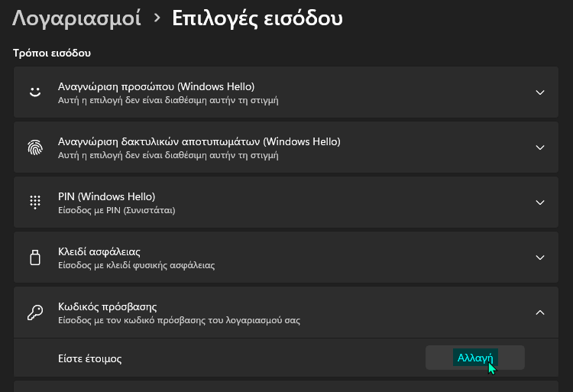Screen dimensions: 573x392
Task: Open the Κλειδί ασφάλειας row title
Action: tap(99, 251)
